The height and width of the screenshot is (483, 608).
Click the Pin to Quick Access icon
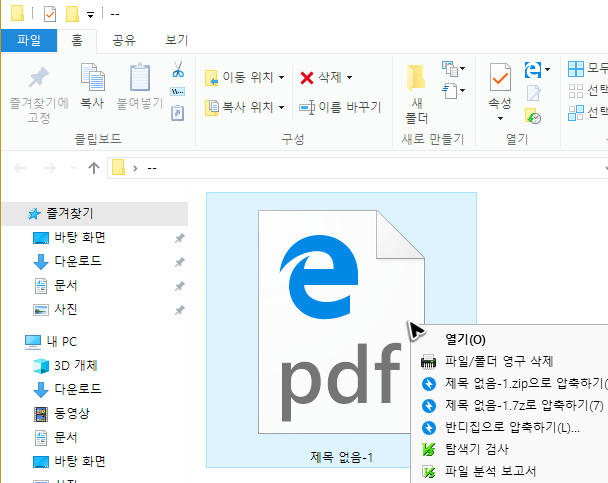[x=39, y=77]
